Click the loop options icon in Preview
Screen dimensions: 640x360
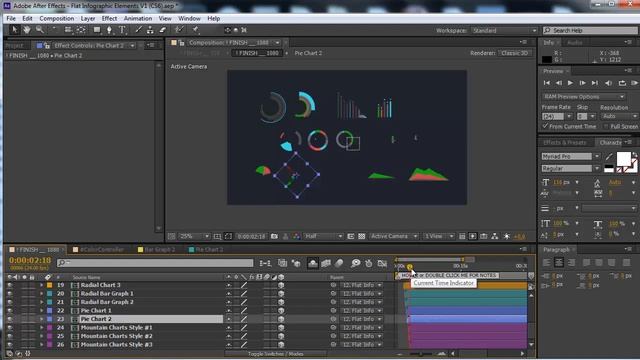click(x=622, y=83)
